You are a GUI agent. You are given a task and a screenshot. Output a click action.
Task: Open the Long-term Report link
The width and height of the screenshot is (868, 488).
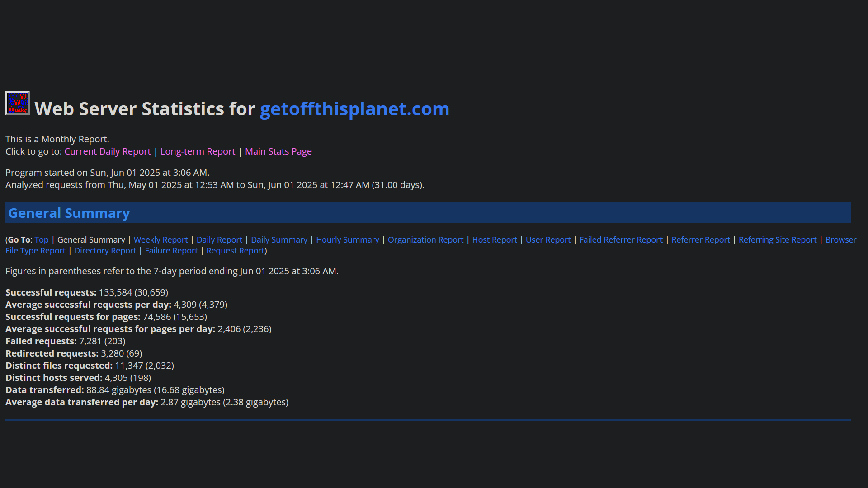pyautogui.click(x=198, y=151)
